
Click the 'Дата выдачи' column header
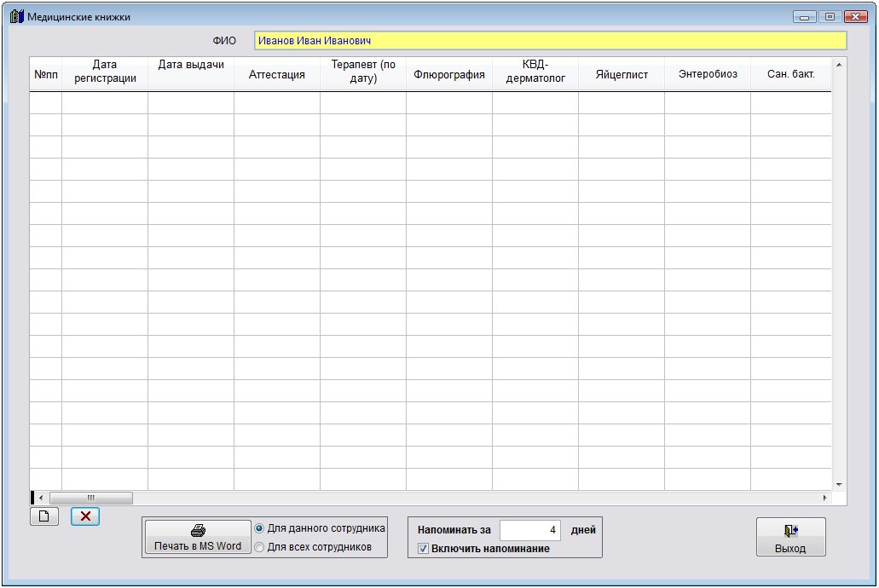[x=191, y=74]
